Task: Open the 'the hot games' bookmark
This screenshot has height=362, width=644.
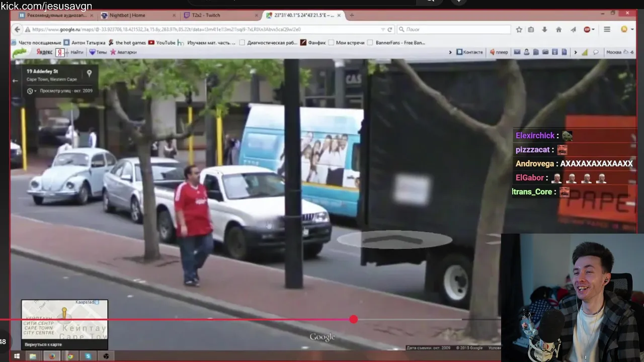Action: [127, 43]
